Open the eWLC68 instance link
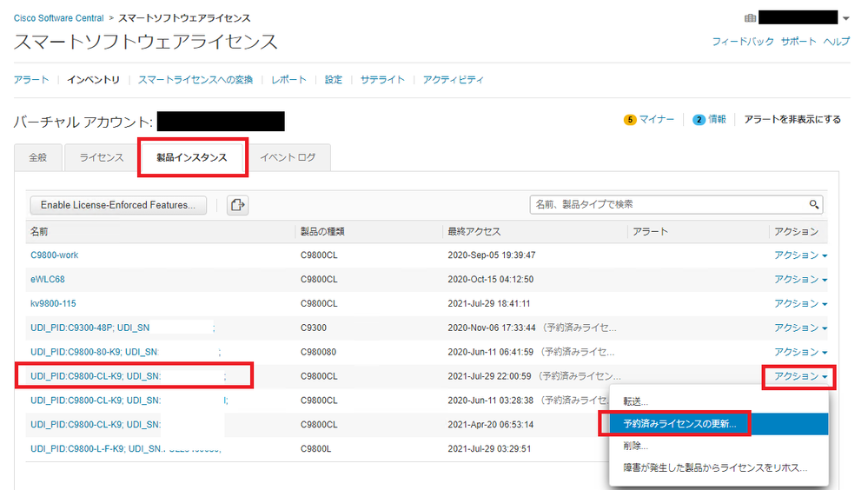Image resolution: width=868 pixels, height=490 pixels. pyautogui.click(x=48, y=280)
